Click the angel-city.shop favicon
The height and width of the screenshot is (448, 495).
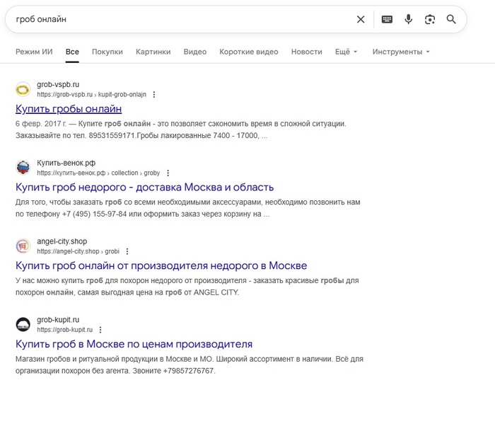tap(23, 246)
